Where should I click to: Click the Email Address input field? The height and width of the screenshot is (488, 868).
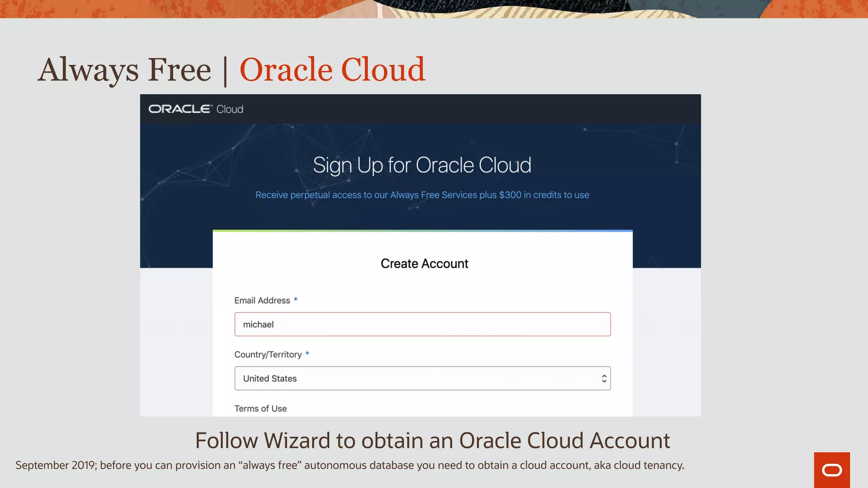[423, 324]
